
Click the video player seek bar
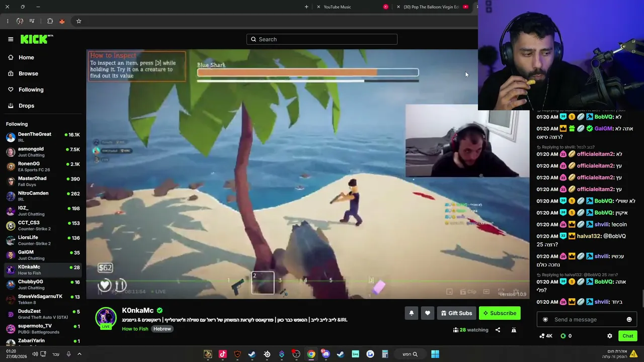307,282
